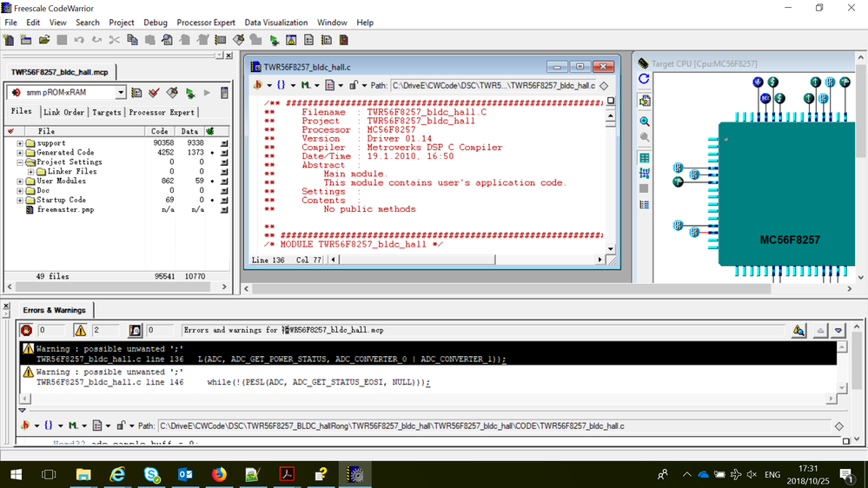Toggle the target column header icon in the Files view
Viewport: 868px width, 488px height.
click(210, 131)
